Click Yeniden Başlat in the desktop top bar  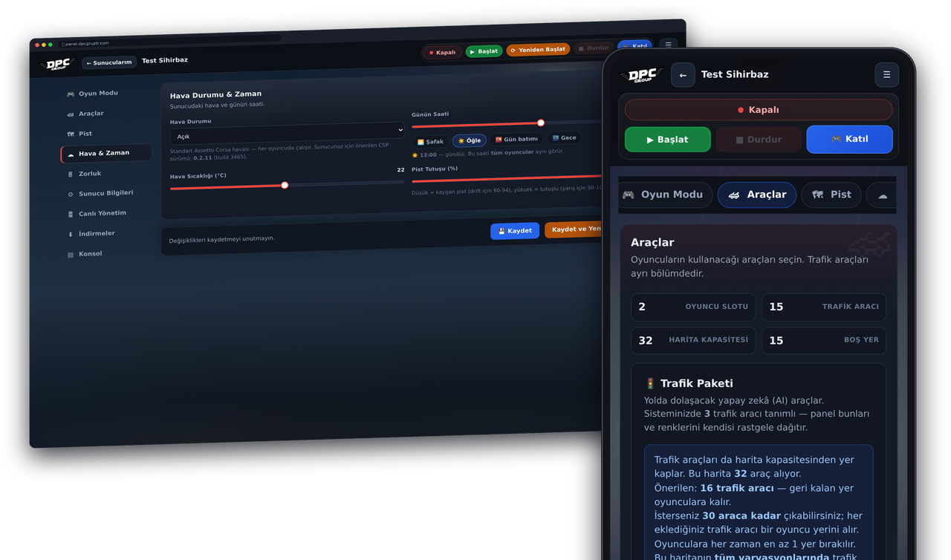[538, 50]
